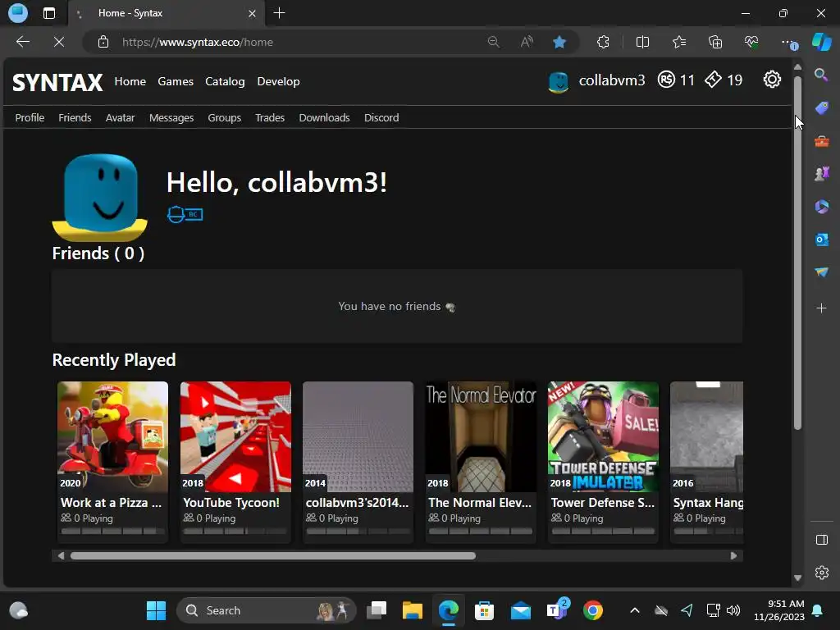This screenshot has height=630, width=840.
Task: Open sidebar Search icon
Action: [x=821, y=75]
